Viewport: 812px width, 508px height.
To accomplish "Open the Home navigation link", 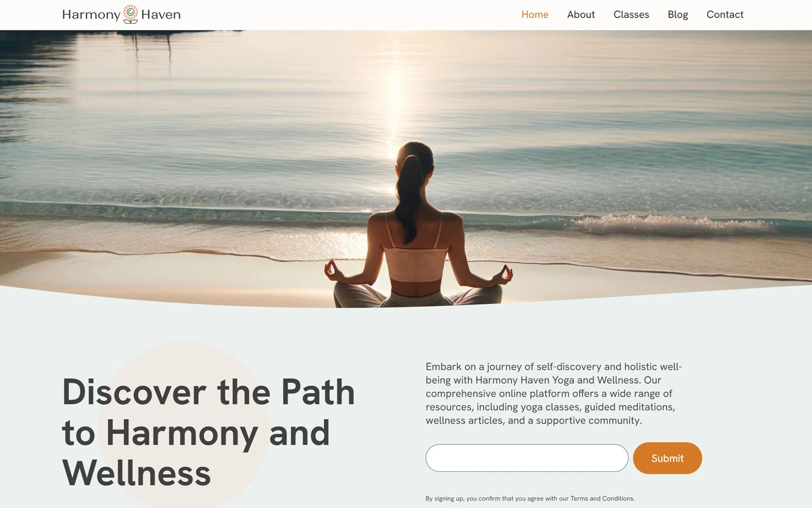I will pyautogui.click(x=535, y=15).
